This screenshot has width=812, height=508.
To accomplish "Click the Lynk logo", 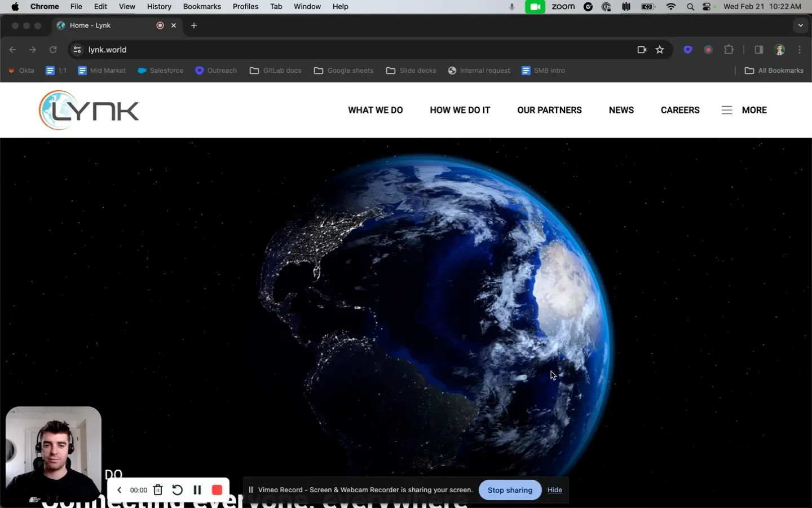I will 89,110.
